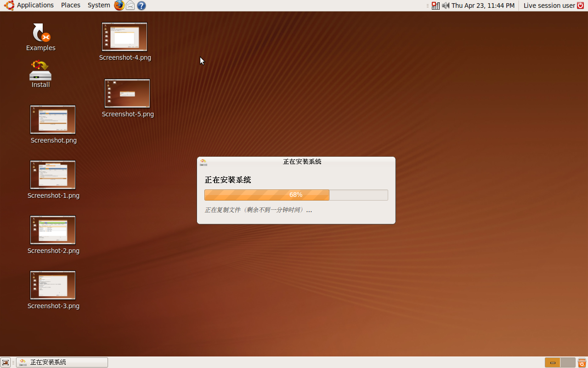Launch Firefox from the top panel
The width and height of the screenshot is (588, 368).
119,6
